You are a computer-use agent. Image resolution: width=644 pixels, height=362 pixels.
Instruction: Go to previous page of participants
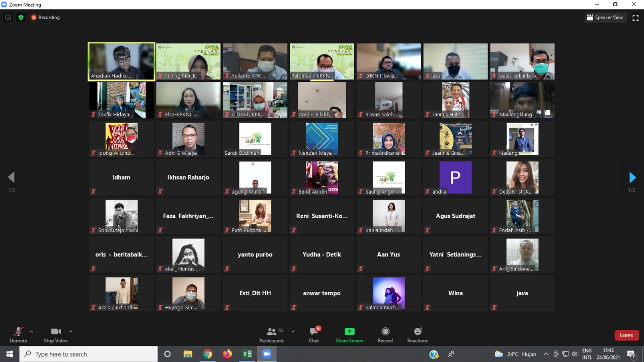coord(11,177)
